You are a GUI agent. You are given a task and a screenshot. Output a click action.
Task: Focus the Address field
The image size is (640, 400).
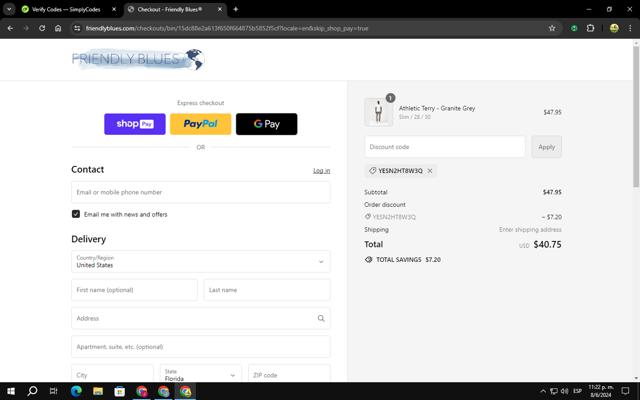coord(200,318)
